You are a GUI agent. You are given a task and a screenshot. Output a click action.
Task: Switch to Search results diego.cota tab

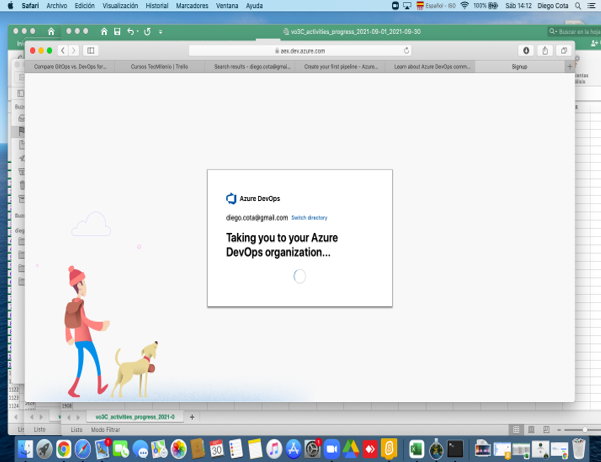tap(252, 67)
